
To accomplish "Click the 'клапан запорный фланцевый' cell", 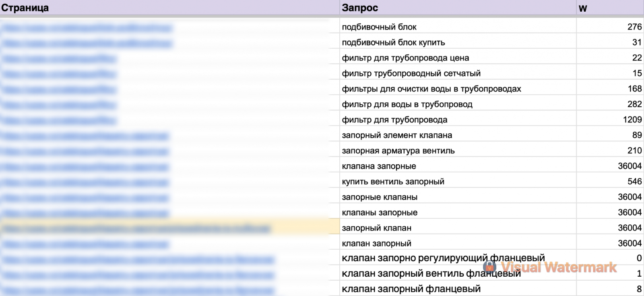I will pyautogui.click(x=411, y=289).
